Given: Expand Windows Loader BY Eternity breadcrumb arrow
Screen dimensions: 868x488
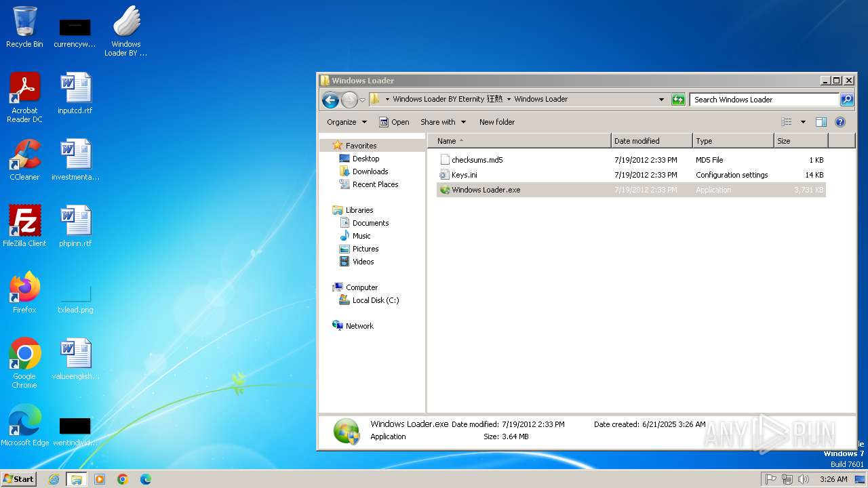Looking at the screenshot, I should tap(509, 99).
